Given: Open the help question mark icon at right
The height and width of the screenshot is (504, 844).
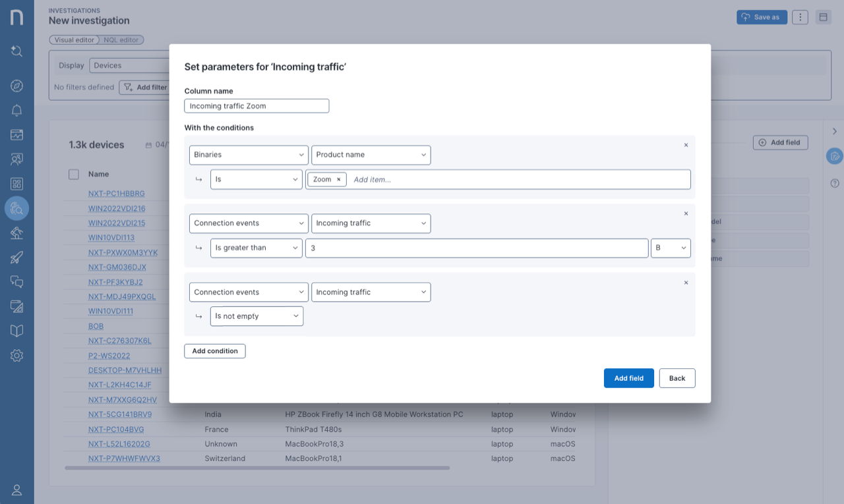Looking at the screenshot, I should click(x=835, y=183).
